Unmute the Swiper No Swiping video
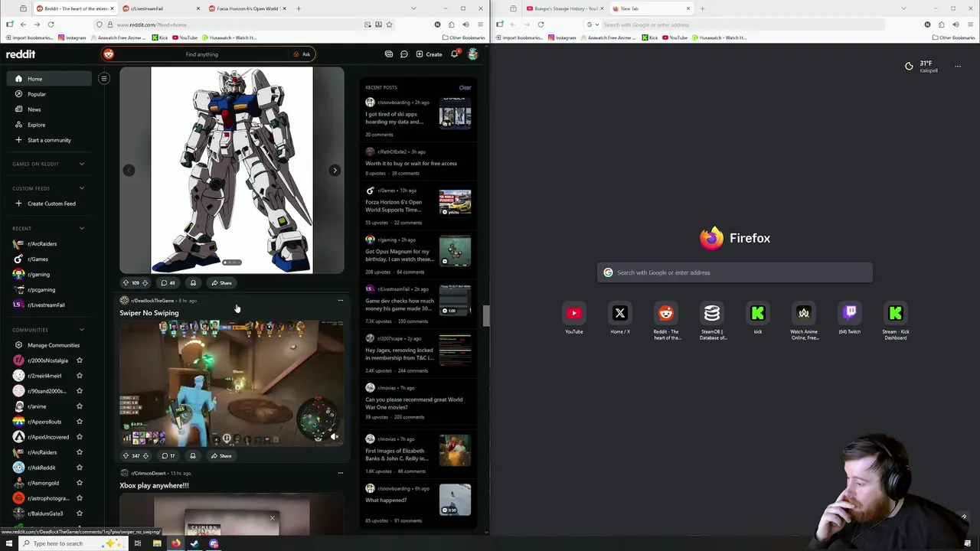 (x=335, y=437)
